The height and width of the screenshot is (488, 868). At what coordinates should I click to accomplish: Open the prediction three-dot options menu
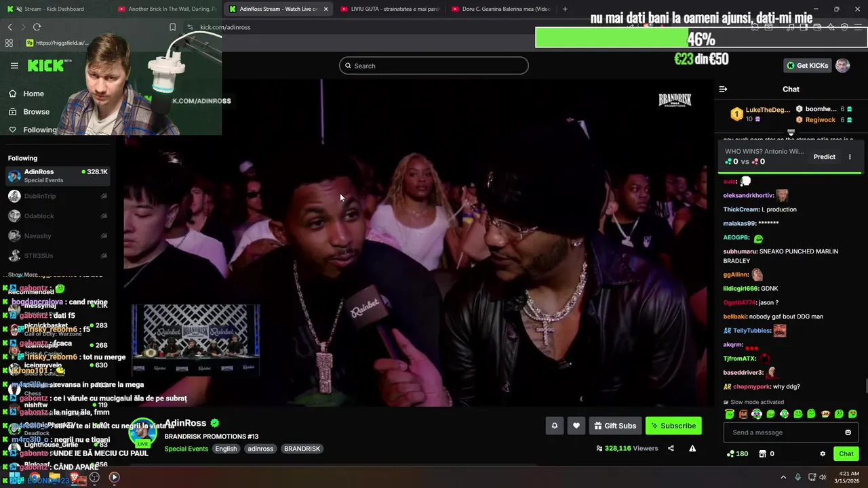click(x=850, y=157)
